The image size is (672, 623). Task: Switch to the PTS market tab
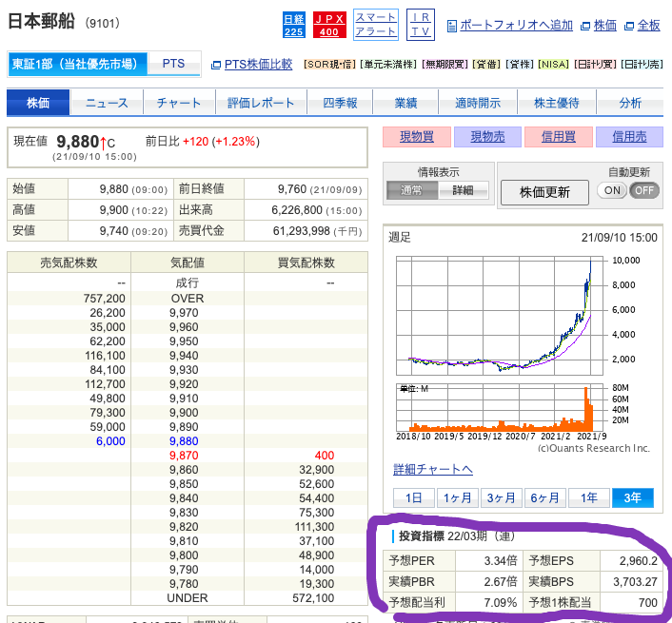point(173,64)
